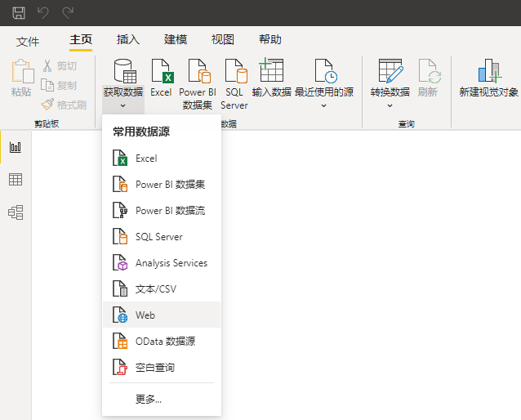Click Power BI 数据集 ribbon button

coord(198,84)
